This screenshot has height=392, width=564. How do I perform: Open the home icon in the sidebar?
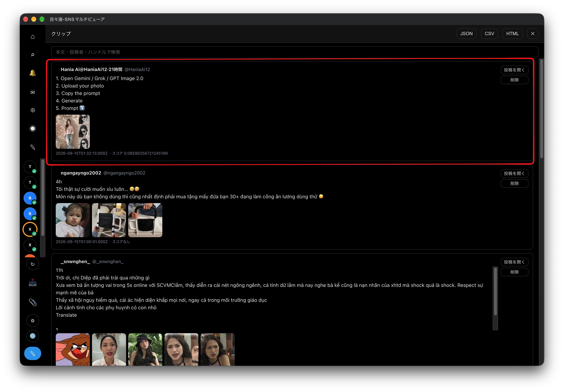33,37
